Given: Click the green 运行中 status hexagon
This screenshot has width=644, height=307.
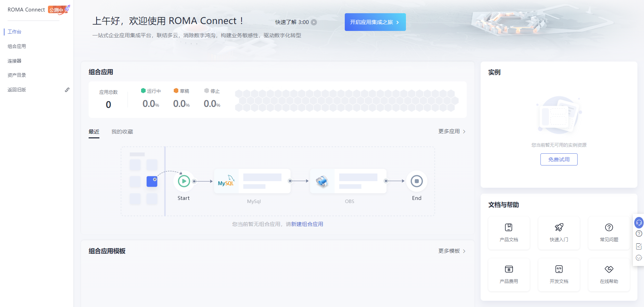Looking at the screenshot, I should 143,91.
